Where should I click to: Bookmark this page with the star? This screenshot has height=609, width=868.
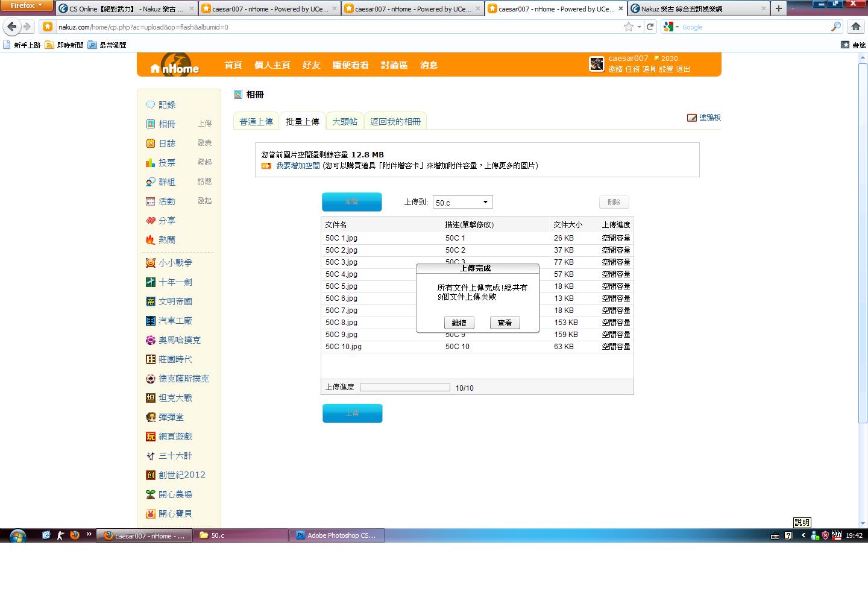[629, 27]
